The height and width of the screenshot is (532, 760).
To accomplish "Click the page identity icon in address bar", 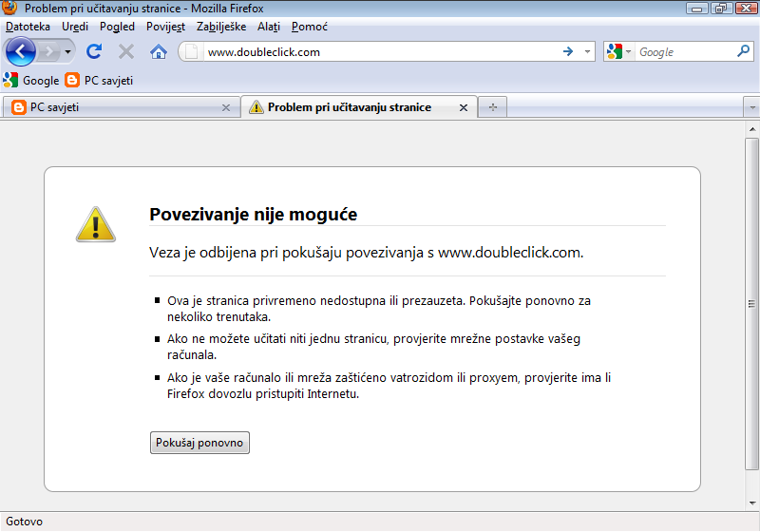I will [192, 51].
